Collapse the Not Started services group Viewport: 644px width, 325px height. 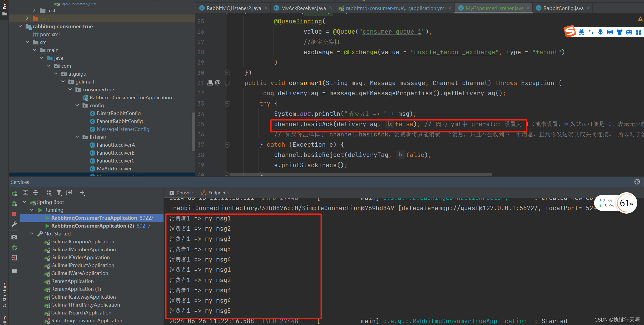[x=32, y=234]
